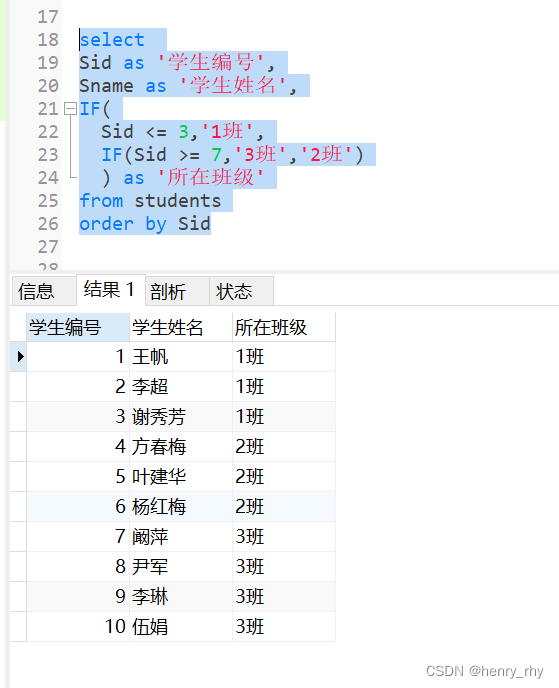Click line number 21 in gutter

pos(48,109)
